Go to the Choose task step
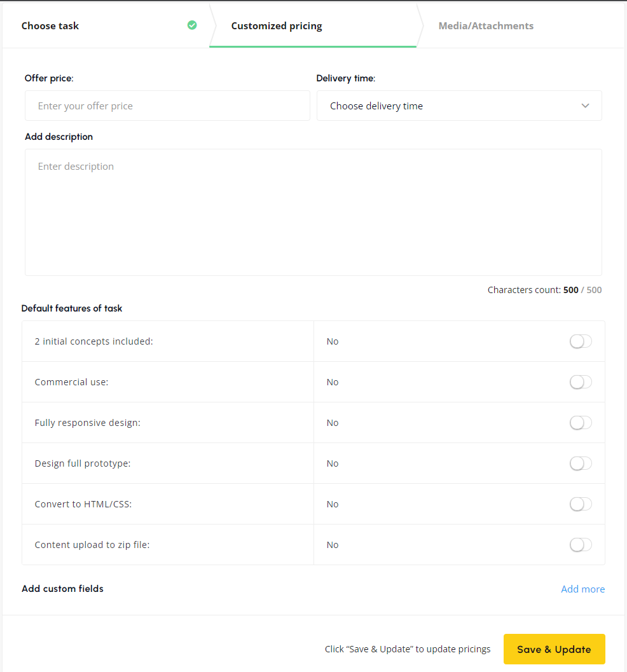 pos(50,26)
